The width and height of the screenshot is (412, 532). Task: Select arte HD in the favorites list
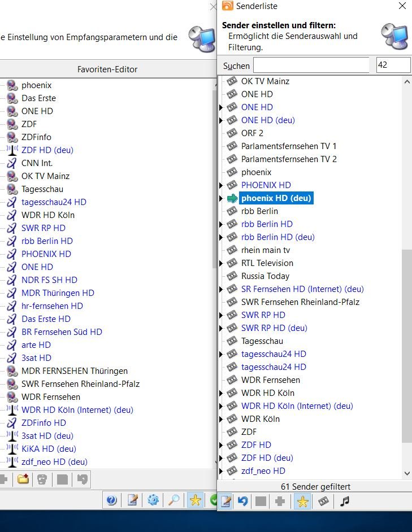tap(36, 345)
